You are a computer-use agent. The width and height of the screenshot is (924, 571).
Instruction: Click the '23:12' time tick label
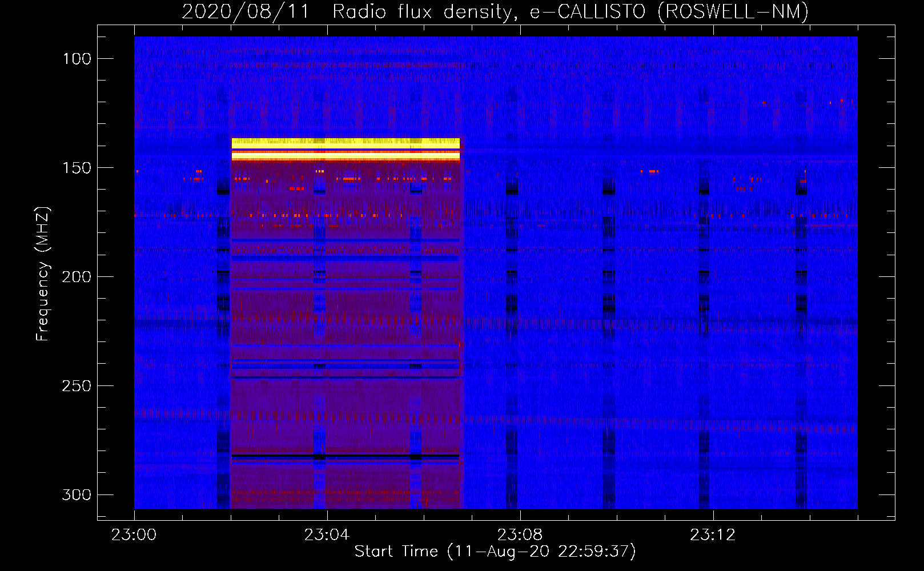(713, 535)
